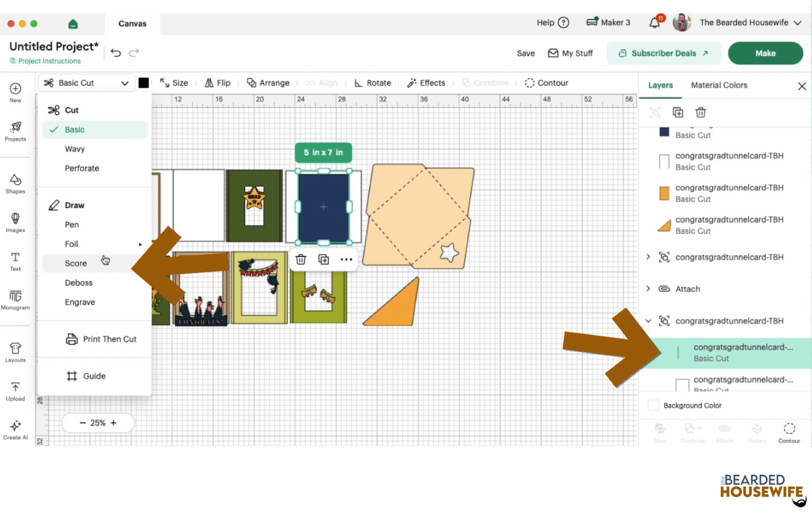Select the Text tool
The image size is (812, 516).
tap(15, 261)
